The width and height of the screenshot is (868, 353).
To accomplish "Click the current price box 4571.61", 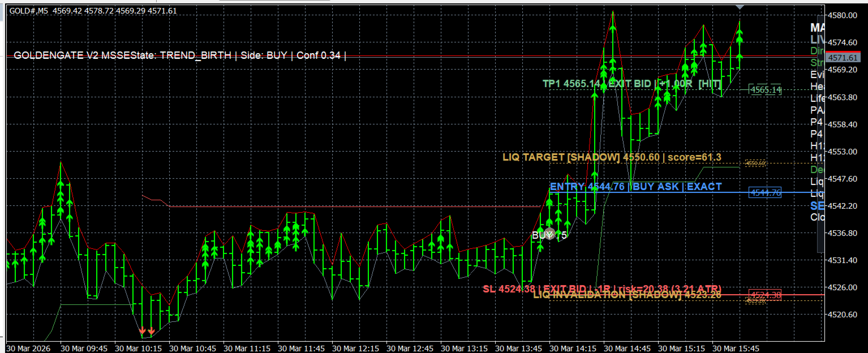I will coord(843,58).
